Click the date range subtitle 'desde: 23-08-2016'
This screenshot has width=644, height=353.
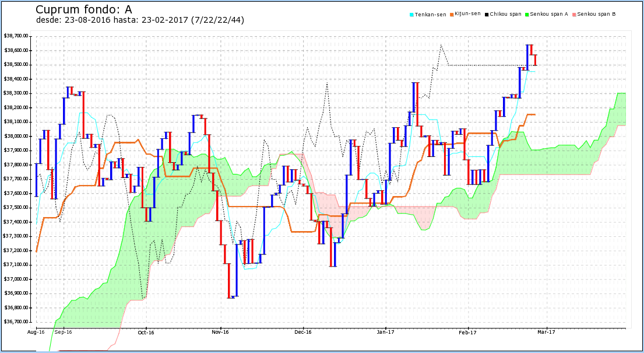(x=73, y=20)
